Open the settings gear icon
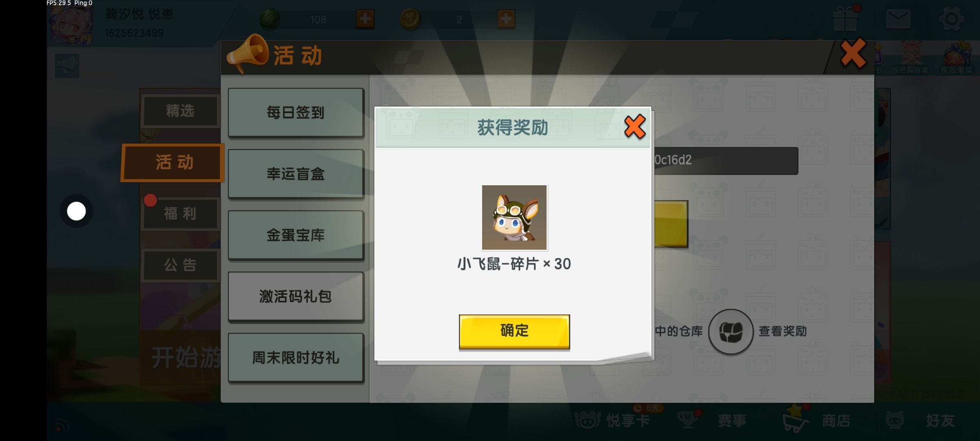This screenshot has height=441, width=980. coord(951,19)
